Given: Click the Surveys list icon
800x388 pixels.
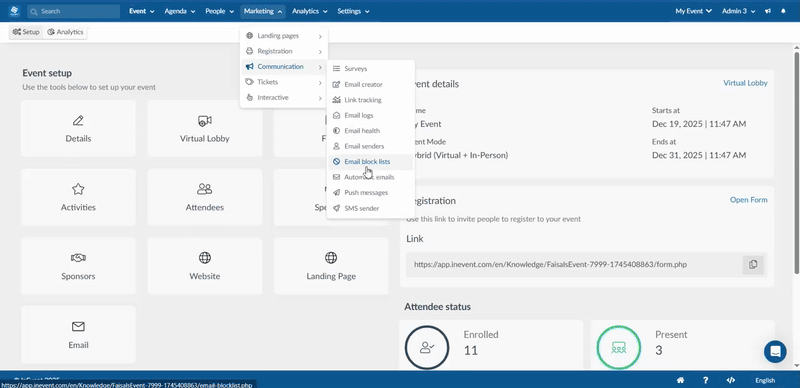Looking at the screenshot, I should tap(336, 68).
